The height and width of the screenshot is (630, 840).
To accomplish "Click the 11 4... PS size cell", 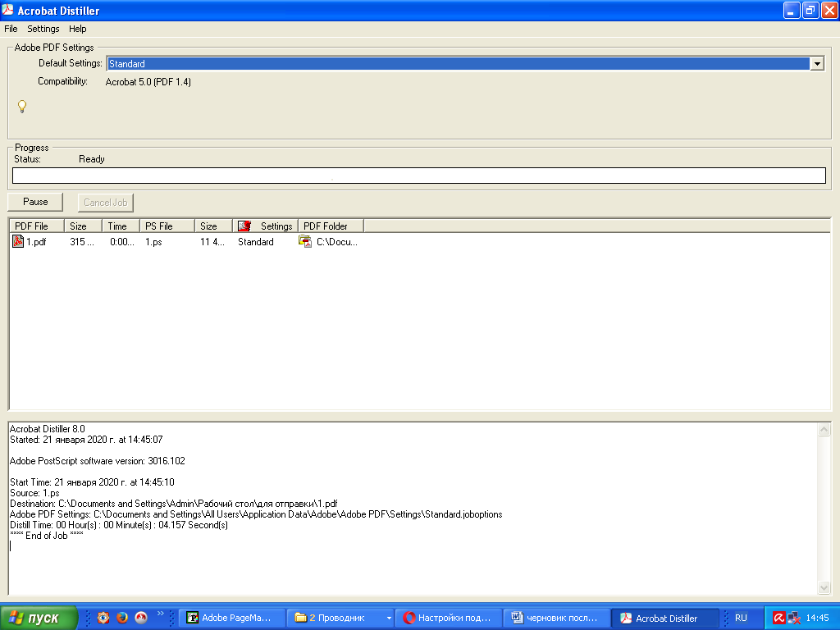I will coord(212,242).
